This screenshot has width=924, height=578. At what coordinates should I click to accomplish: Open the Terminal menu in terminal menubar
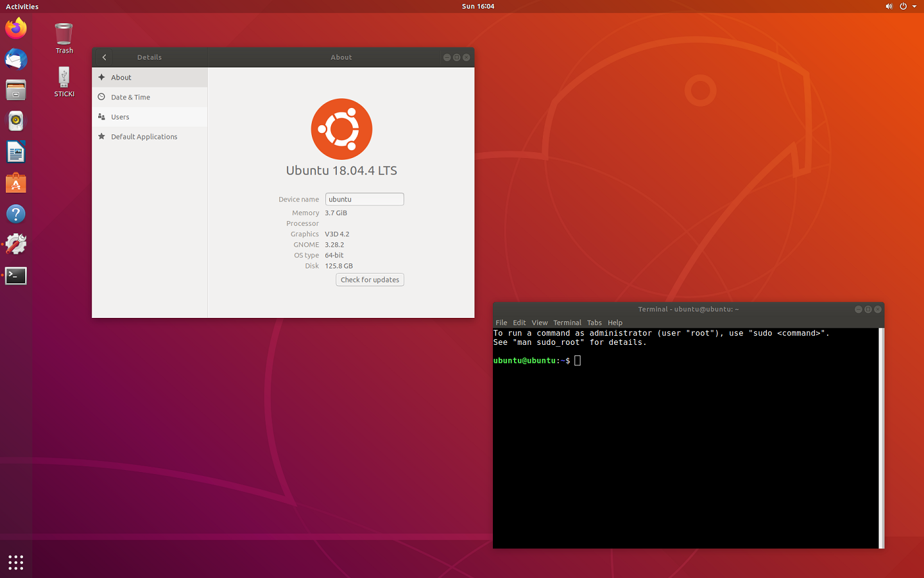tap(567, 322)
